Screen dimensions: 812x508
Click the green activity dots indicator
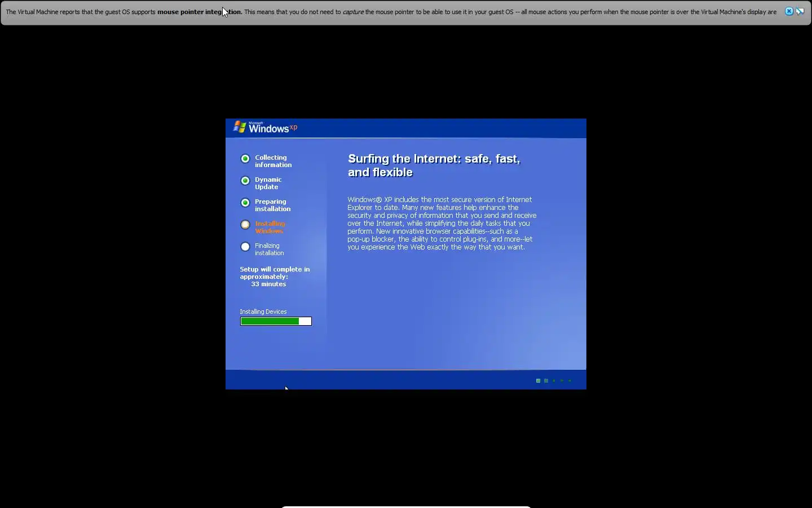pyautogui.click(x=554, y=381)
